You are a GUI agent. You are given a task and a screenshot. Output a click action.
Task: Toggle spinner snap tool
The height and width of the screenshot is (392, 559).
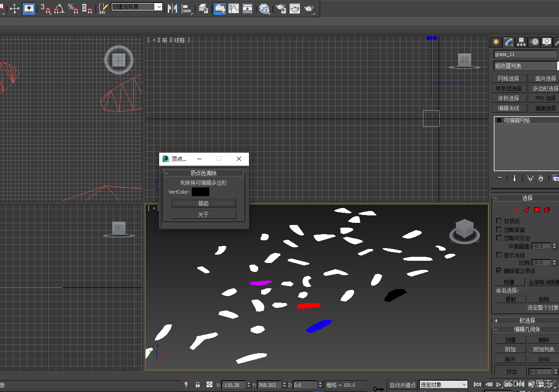point(87,8)
